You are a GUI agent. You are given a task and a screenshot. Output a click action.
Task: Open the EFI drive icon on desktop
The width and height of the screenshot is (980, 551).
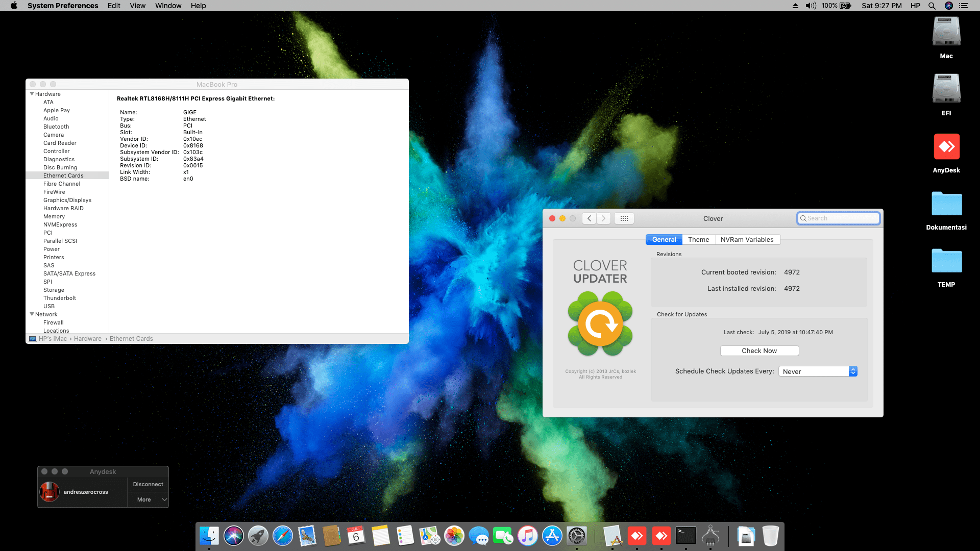[x=946, y=89]
